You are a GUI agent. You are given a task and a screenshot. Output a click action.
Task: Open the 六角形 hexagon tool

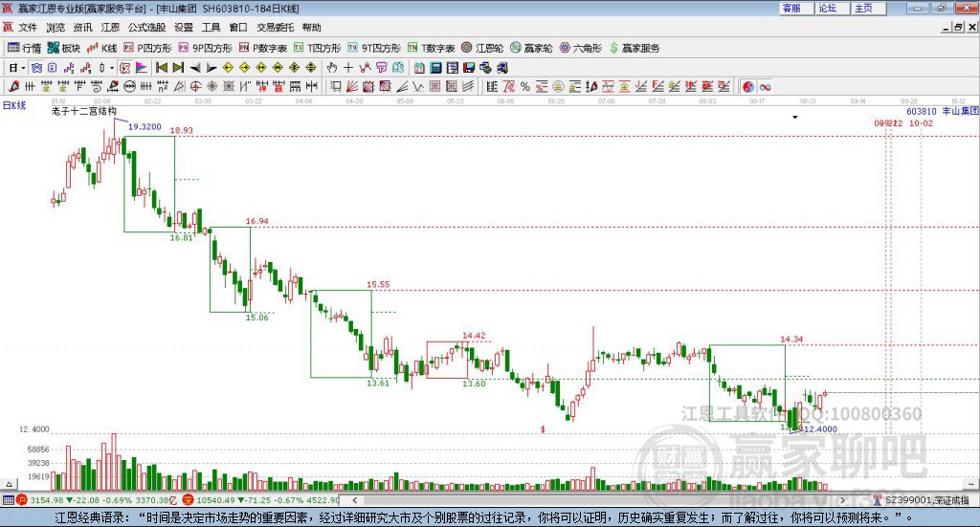coord(581,48)
